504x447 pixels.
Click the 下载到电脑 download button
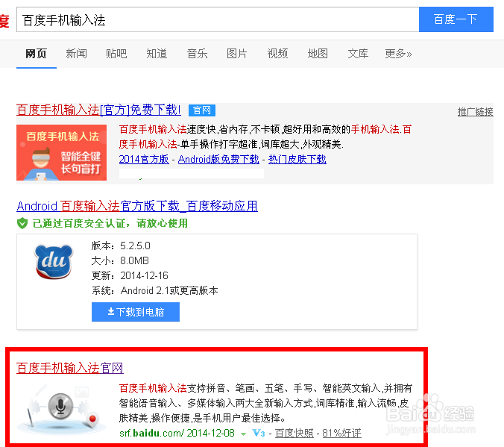[136, 312]
